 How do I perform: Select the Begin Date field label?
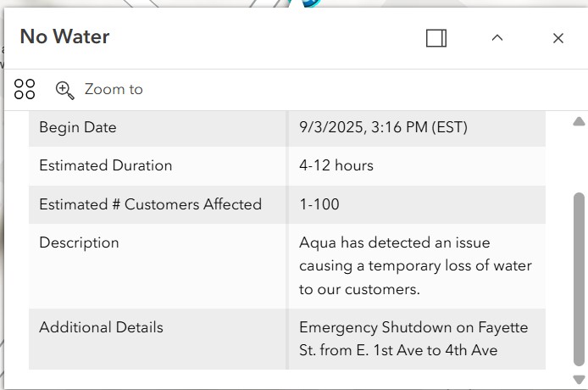coord(78,127)
